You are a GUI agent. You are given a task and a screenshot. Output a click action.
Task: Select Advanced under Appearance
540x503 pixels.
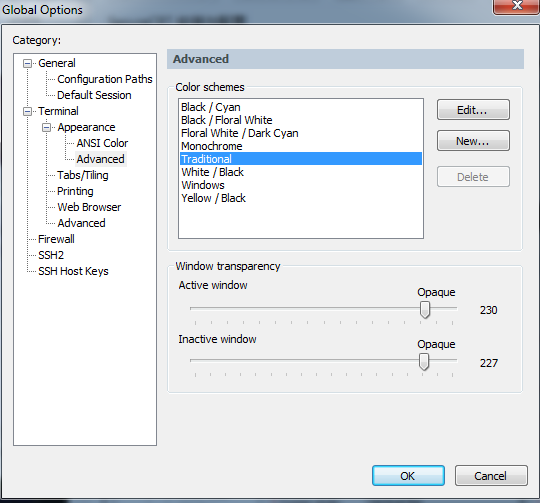(100, 159)
